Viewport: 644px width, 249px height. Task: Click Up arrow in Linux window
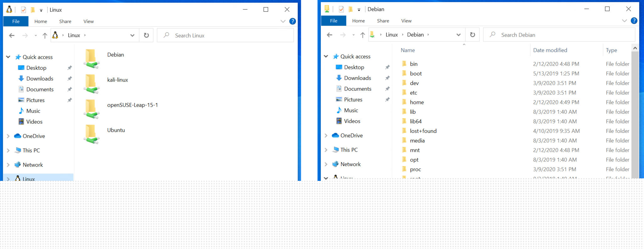45,35
